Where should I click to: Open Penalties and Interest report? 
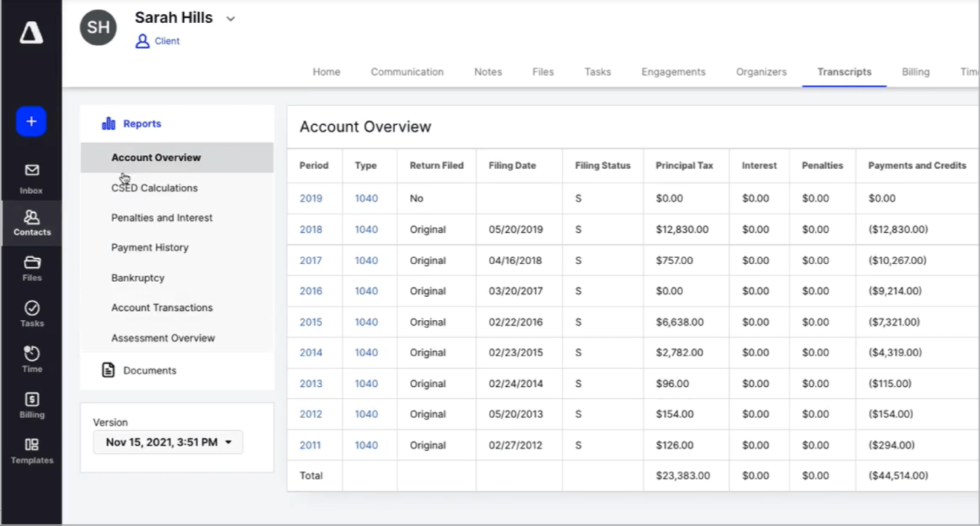[162, 218]
